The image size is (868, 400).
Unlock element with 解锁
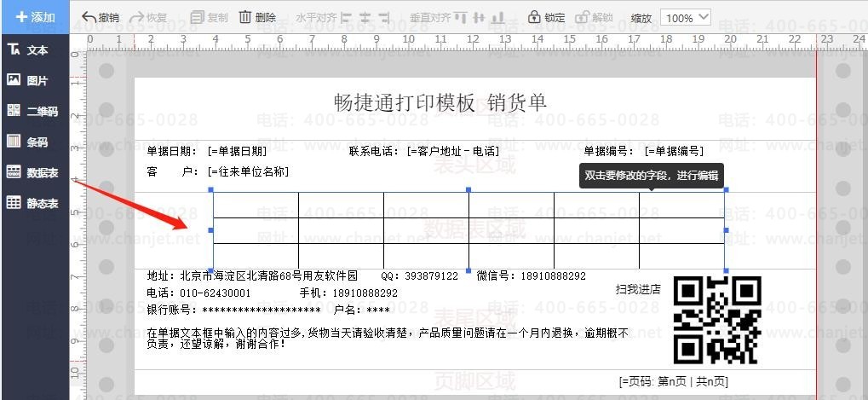click(594, 18)
